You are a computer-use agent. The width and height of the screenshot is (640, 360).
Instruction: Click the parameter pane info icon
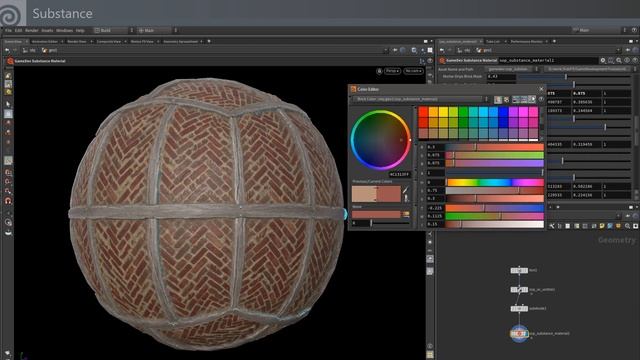[627, 60]
